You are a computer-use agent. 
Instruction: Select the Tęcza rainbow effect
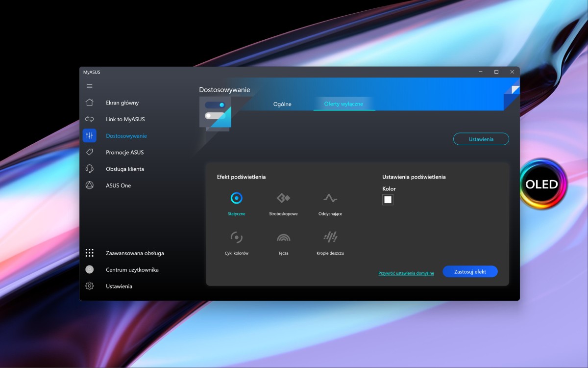pyautogui.click(x=283, y=237)
